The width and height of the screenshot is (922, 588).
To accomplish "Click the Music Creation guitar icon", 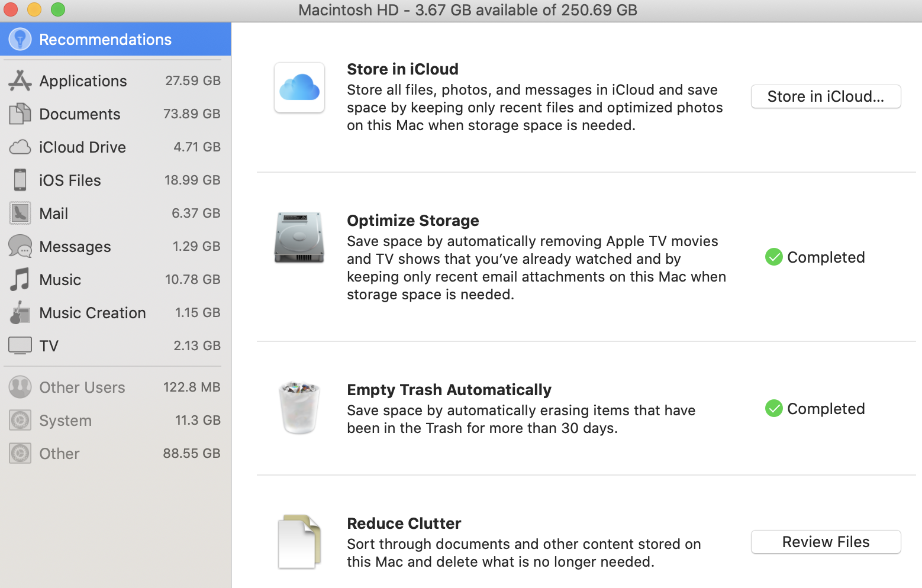I will [x=20, y=312].
